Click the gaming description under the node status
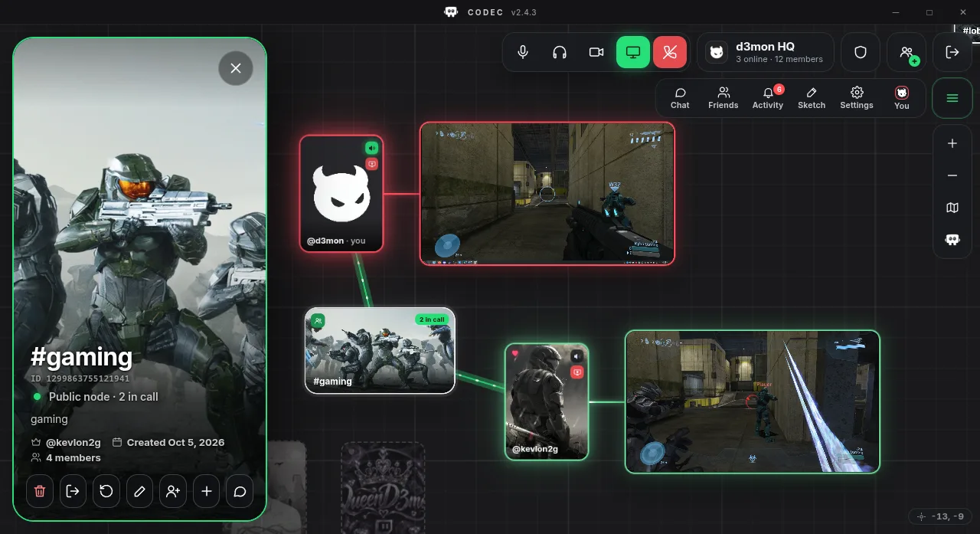This screenshot has height=534, width=980. pyautogui.click(x=49, y=419)
